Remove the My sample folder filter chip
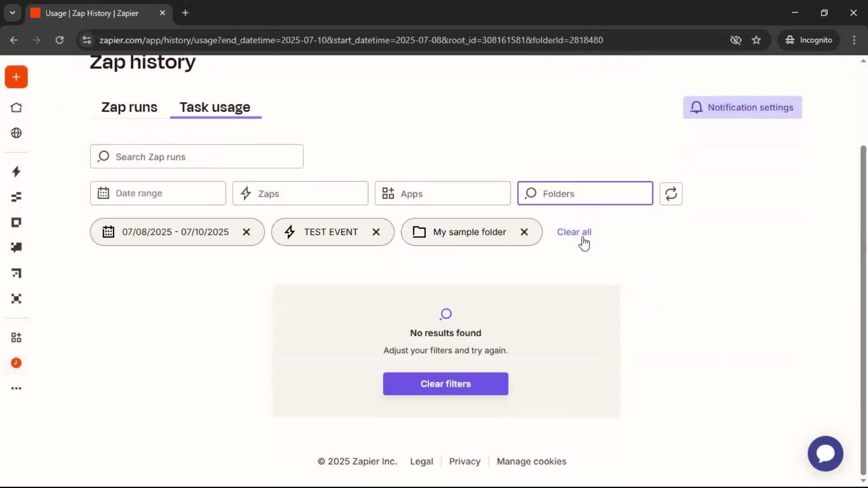This screenshot has height=488, width=868. pyautogui.click(x=524, y=232)
